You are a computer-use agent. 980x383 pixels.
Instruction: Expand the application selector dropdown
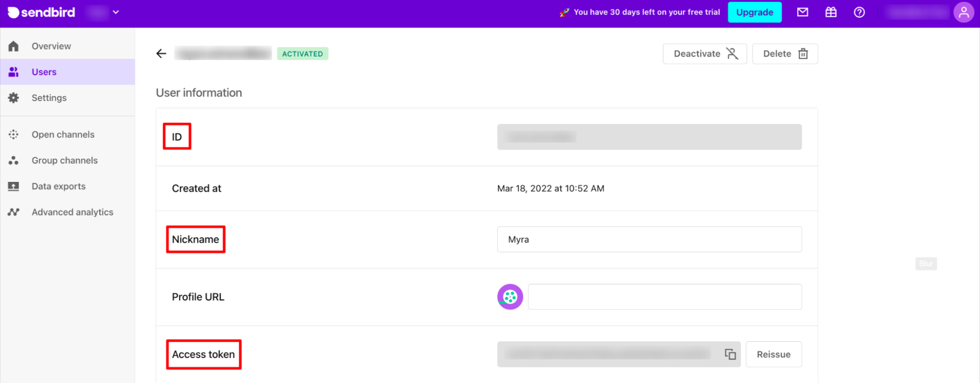[x=116, y=12]
